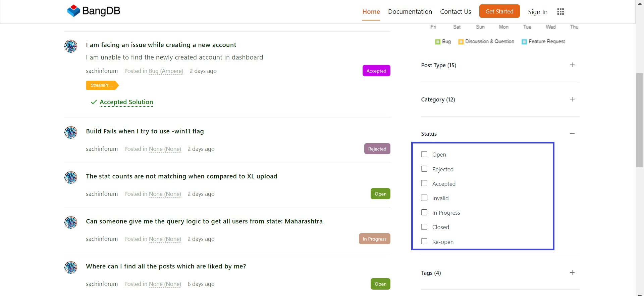
Task: Click the Accepted status badge
Action: click(376, 71)
